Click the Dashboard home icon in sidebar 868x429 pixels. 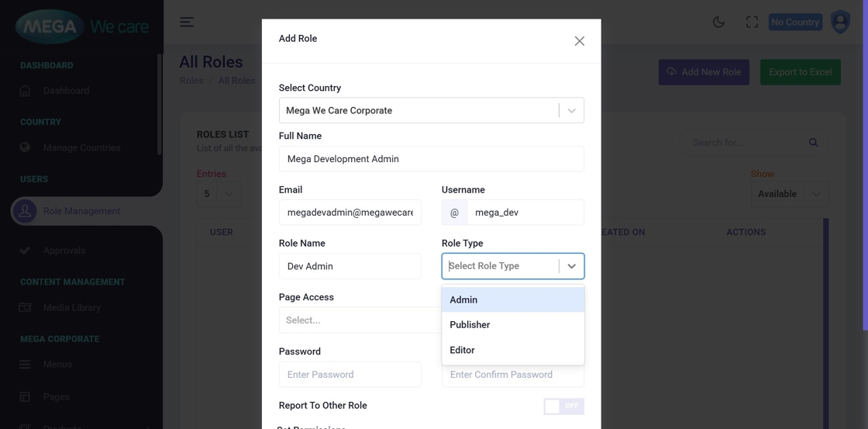click(x=25, y=91)
